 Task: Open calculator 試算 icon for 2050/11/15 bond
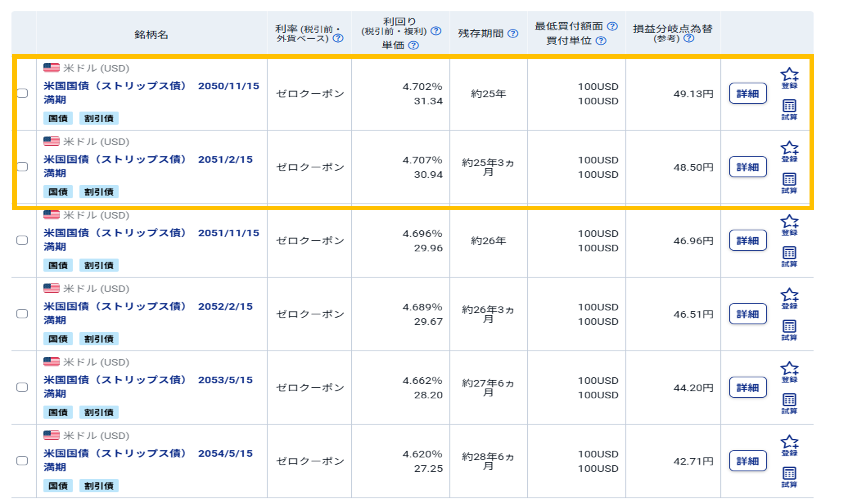pyautogui.click(x=789, y=106)
